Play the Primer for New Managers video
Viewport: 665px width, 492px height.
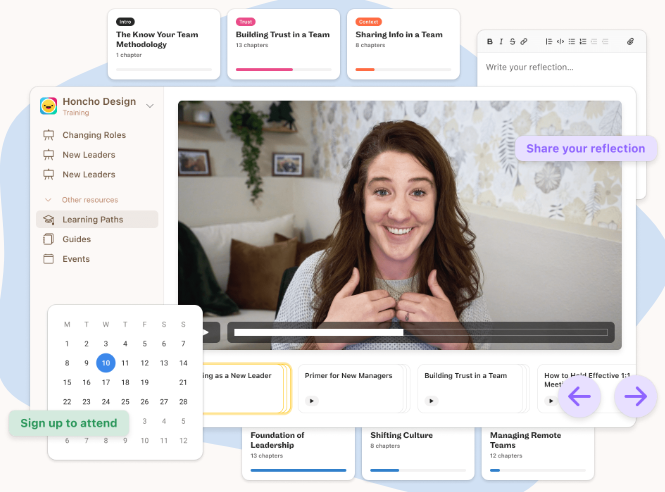[311, 400]
